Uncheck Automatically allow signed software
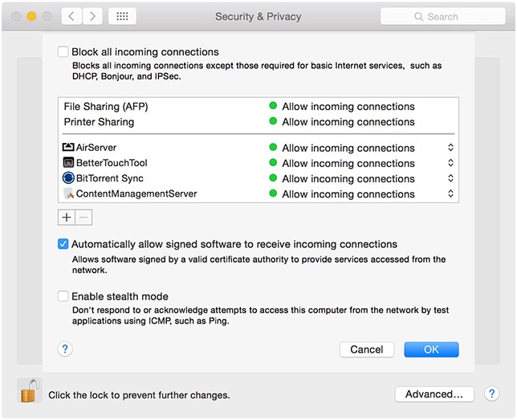The width and height of the screenshot is (517, 420). [63, 244]
